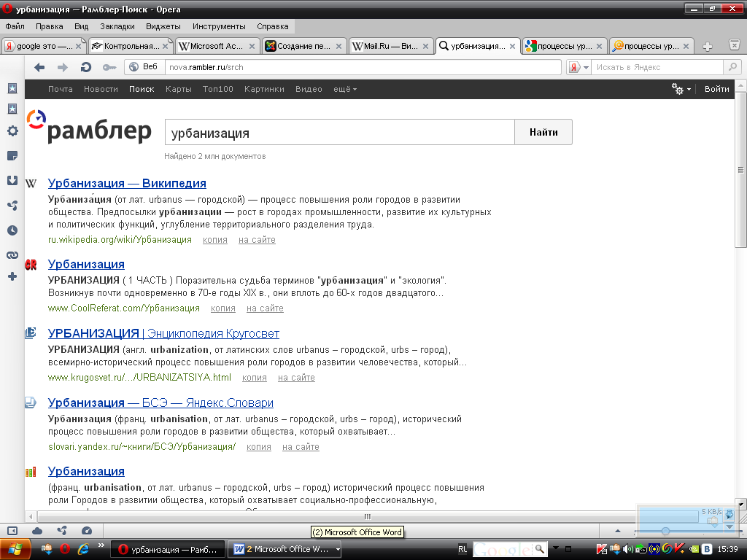Add a panel with the sidebar plus icon
Viewport: 747px width, 560px height.
click(12, 276)
